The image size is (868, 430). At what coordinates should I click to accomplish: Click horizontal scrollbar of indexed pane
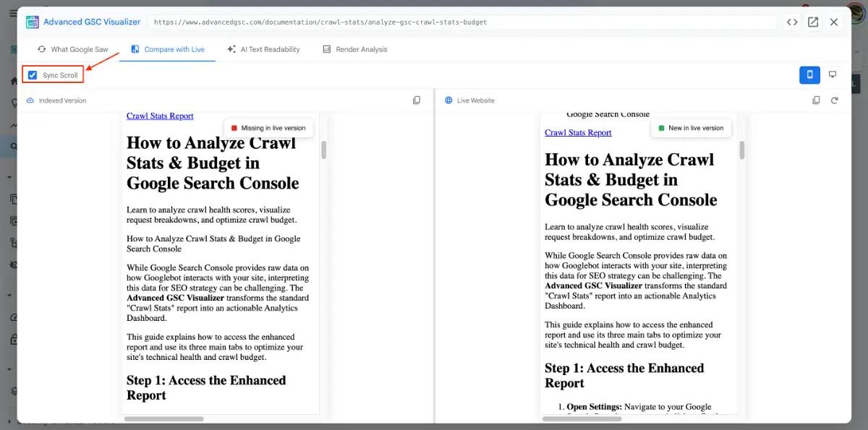(164, 418)
